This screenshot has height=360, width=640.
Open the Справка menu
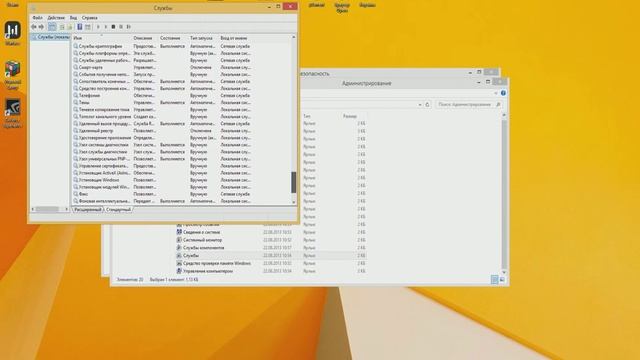coord(89,18)
